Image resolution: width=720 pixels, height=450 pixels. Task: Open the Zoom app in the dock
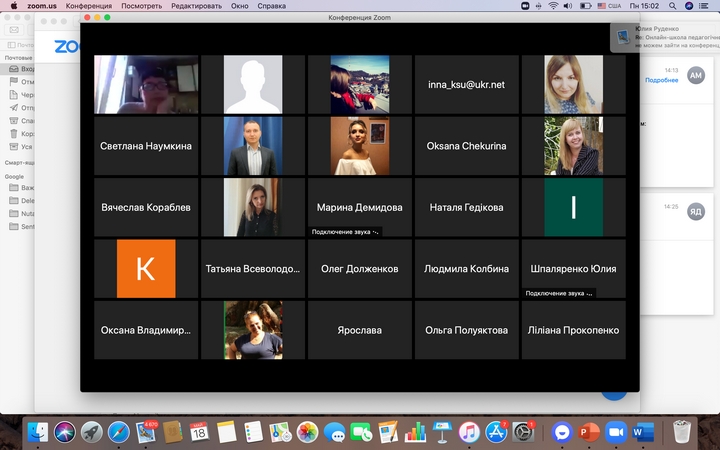(x=615, y=432)
